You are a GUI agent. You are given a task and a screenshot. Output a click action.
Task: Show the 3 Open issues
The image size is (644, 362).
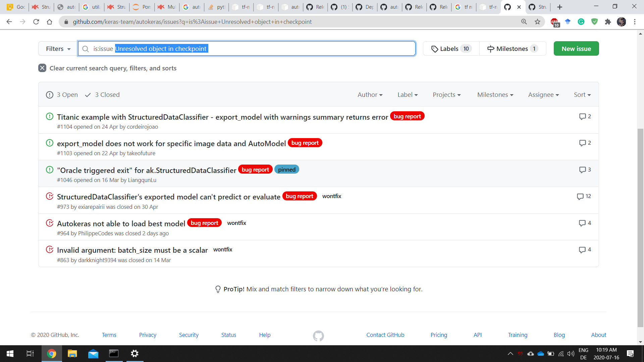62,95
